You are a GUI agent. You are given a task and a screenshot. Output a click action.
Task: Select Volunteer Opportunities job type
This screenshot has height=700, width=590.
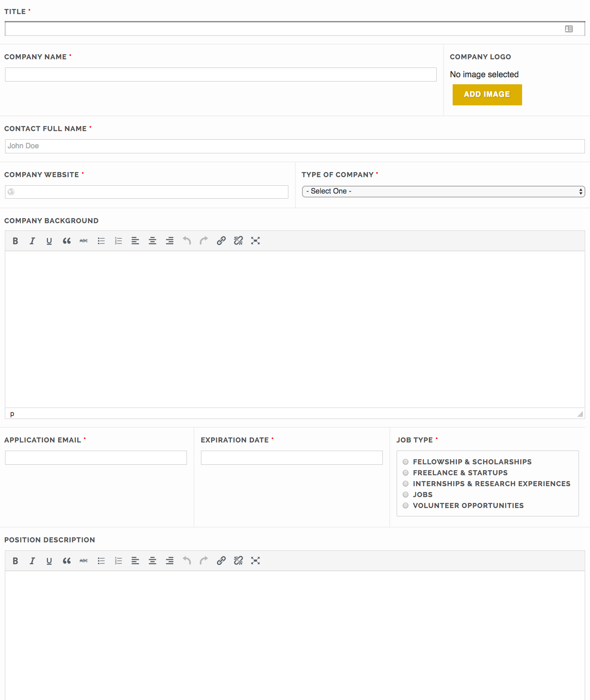point(406,506)
